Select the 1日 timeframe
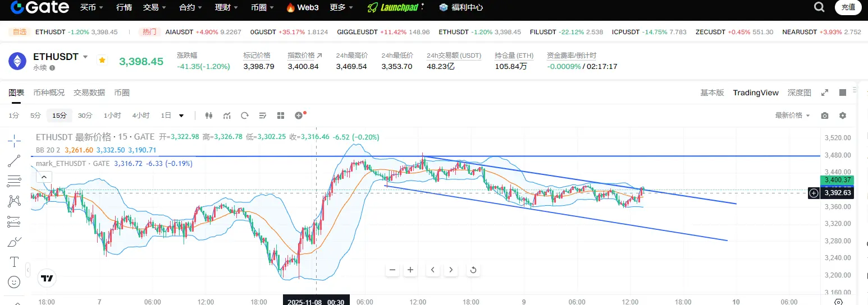Screen dimensions: 868x305 [166, 115]
